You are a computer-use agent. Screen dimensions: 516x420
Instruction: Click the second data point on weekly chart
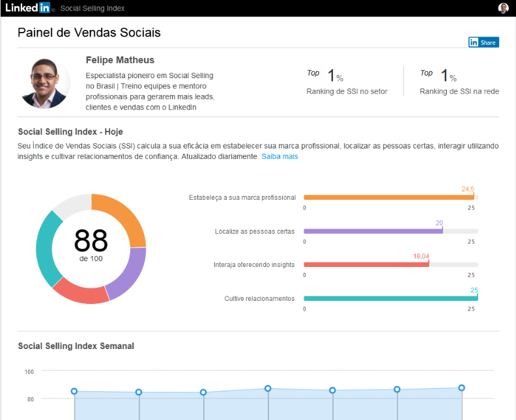[x=139, y=392]
